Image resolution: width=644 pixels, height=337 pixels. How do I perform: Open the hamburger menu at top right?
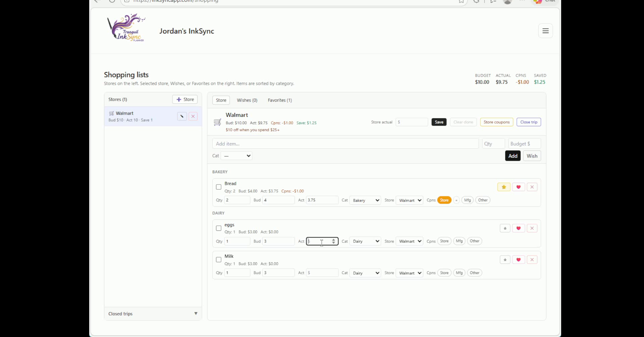point(545,30)
